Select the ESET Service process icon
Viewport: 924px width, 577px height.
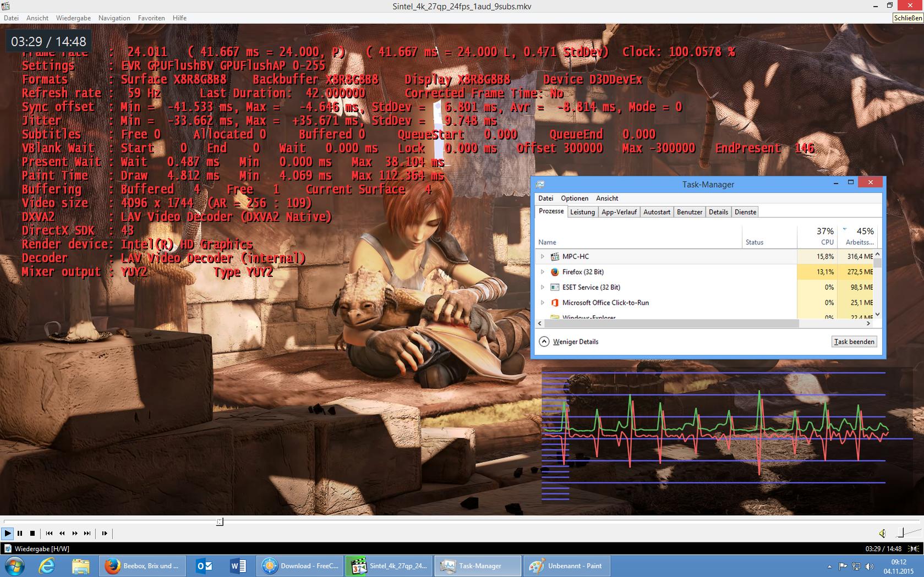click(x=555, y=287)
